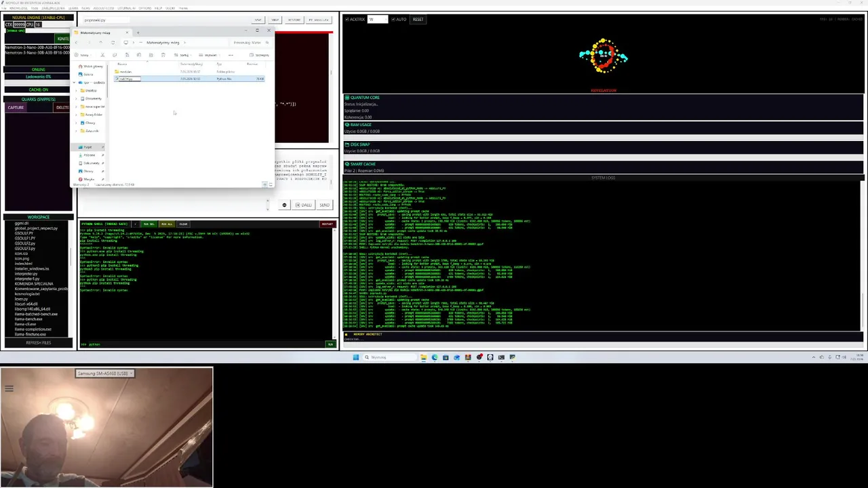Go forward with Explorer's forward arrow
This screenshot has width=868, height=488.
pos(89,43)
